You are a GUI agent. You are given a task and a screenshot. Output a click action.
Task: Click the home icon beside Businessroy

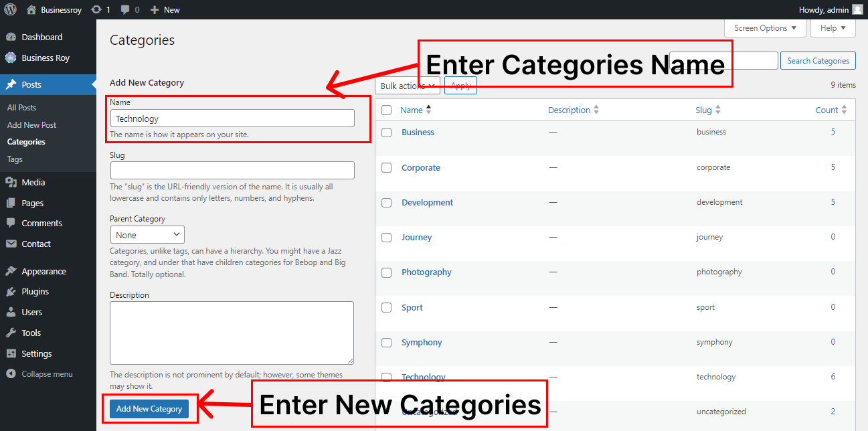click(31, 10)
